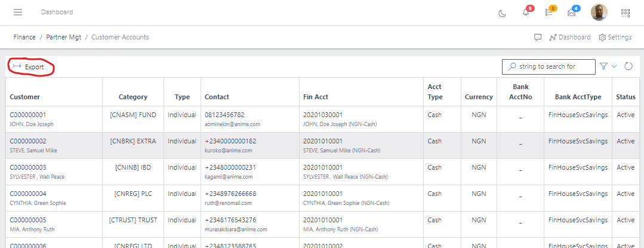The height and width of the screenshot is (248, 644).
Task: Click STEVE, Samuel Mike (NGN-Cash) text
Action: point(342,151)
